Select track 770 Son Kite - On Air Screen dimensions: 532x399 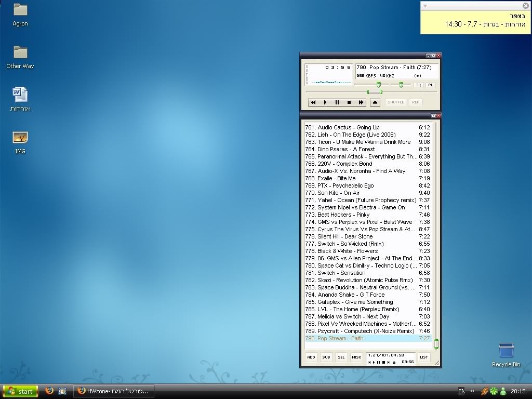click(367, 193)
